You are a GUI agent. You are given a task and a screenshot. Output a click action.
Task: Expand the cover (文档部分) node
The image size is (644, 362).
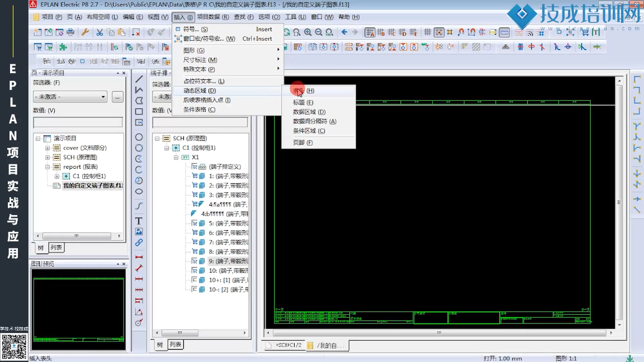[48, 147]
